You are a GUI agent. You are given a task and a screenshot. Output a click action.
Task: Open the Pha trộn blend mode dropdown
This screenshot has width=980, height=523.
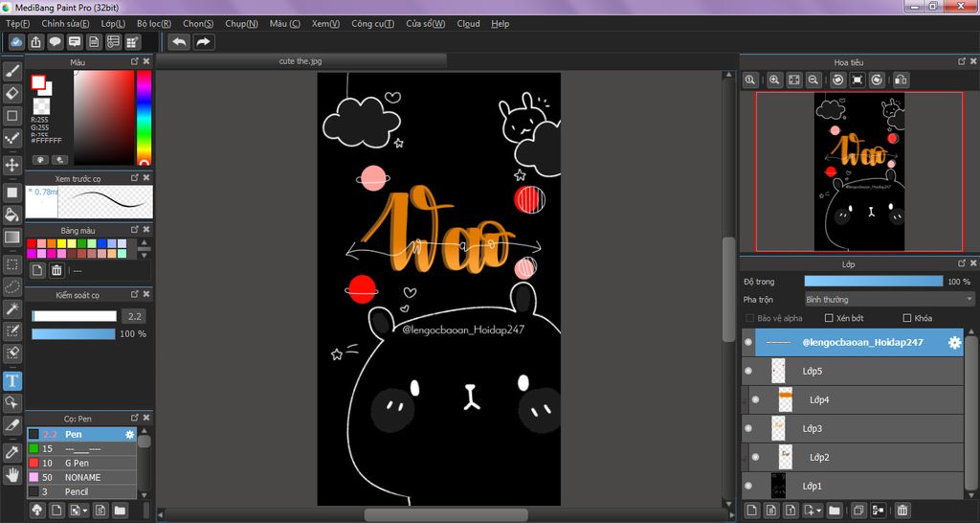pyautogui.click(x=889, y=300)
